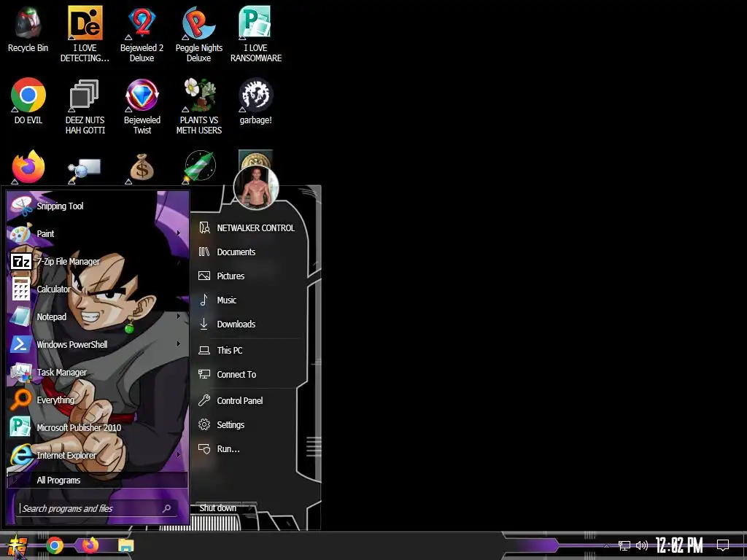Show All Programs list
This screenshot has height=560, width=747.
tap(97, 480)
